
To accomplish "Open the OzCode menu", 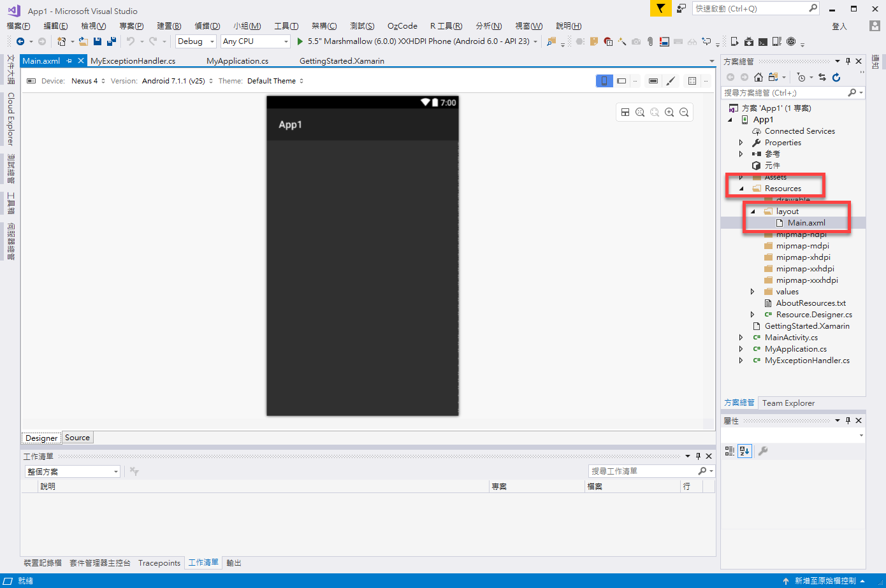I will (402, 26).
